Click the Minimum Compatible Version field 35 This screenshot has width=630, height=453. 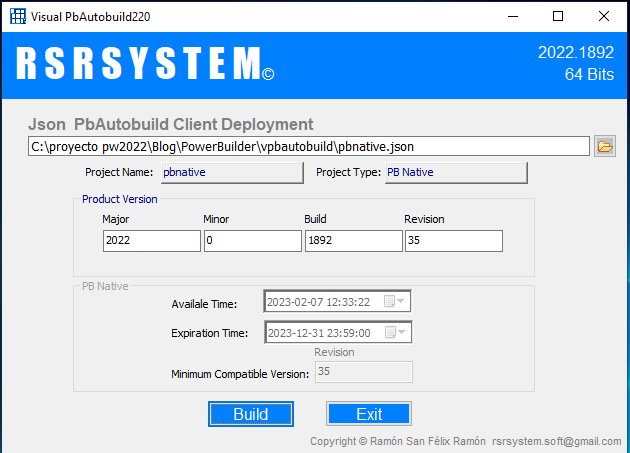coord(364,372)
